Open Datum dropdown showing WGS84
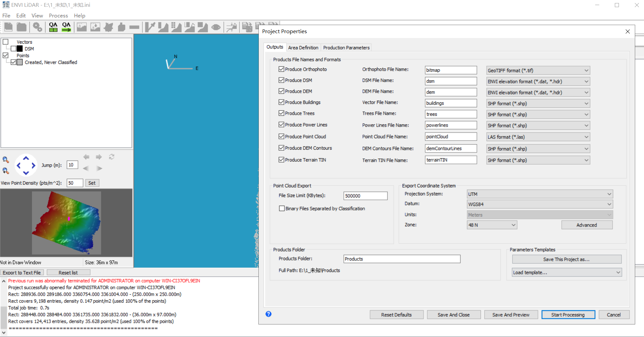This screenshot has height=337, width=644. click(x=540, y=204)
